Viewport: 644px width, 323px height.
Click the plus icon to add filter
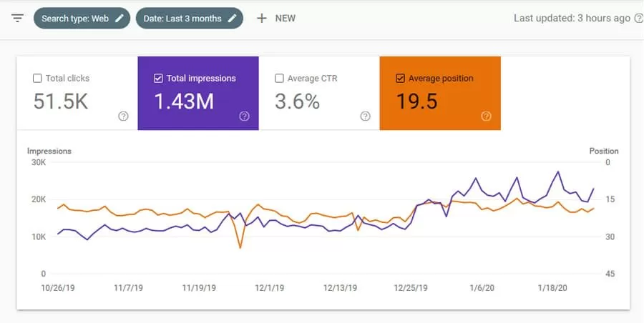click(262, 18)
